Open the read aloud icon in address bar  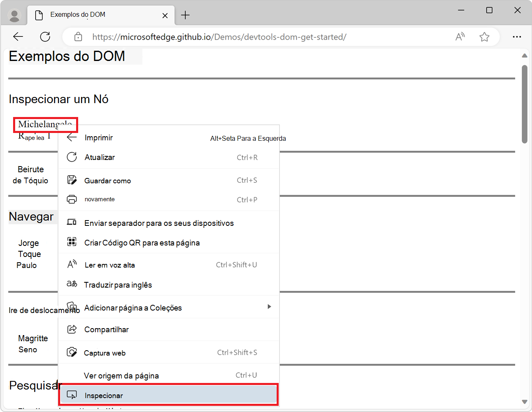[460, 37]
